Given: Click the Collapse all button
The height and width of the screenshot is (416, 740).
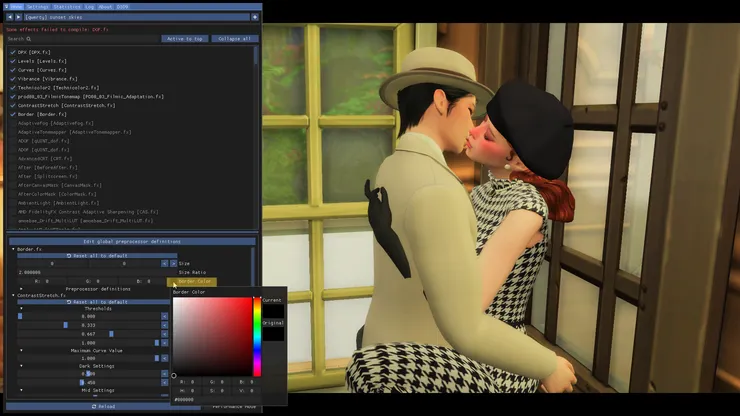Looking at the screenshot, I should (235, 39).
